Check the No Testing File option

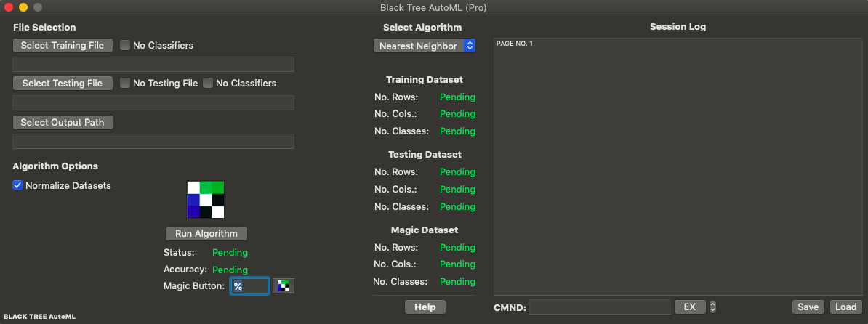pyautogui.click(x=125, y=83)
